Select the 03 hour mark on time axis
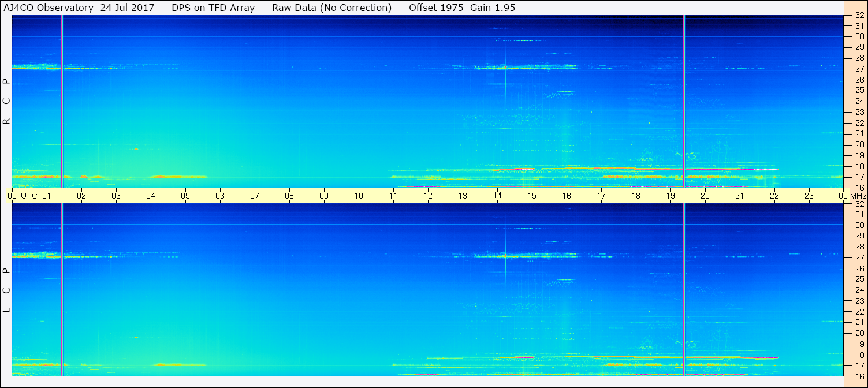The height and width of the screenshot is (388, 868). 116,196
